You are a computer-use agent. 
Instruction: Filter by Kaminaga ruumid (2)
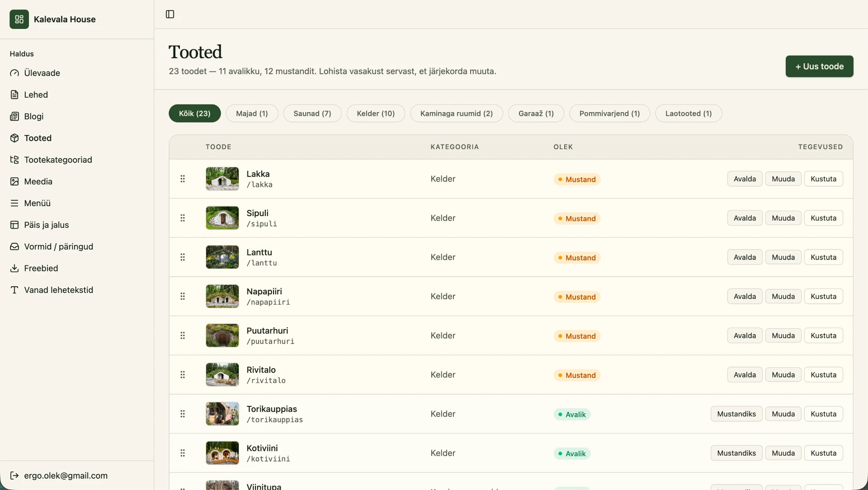click(x=457, y=113)
